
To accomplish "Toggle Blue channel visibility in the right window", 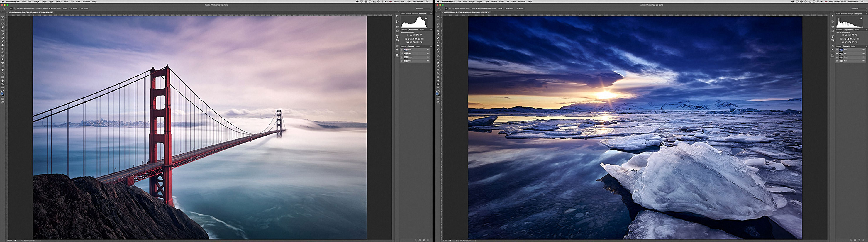I will click(x=837, y=61).
